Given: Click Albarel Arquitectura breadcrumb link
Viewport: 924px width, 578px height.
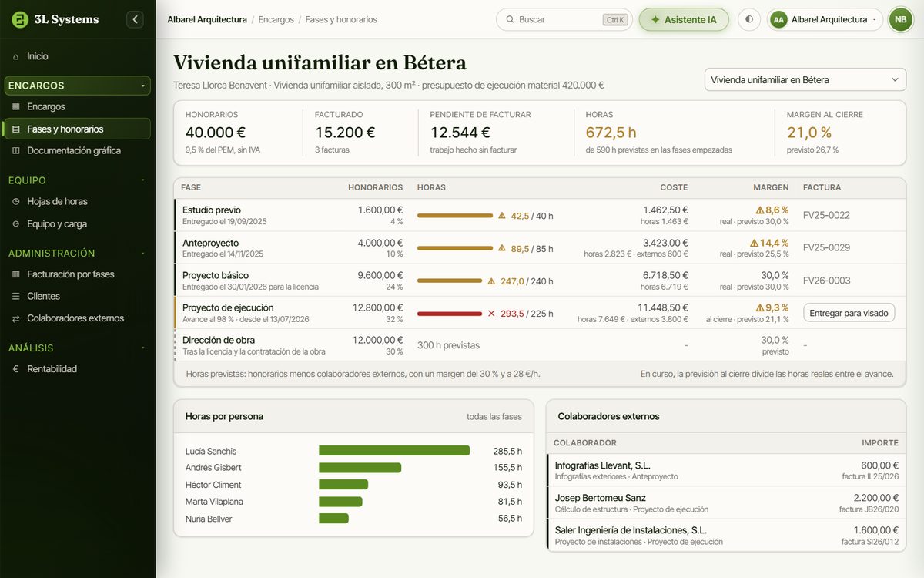Looking at the screenshot, I should [x=207, y=19].
